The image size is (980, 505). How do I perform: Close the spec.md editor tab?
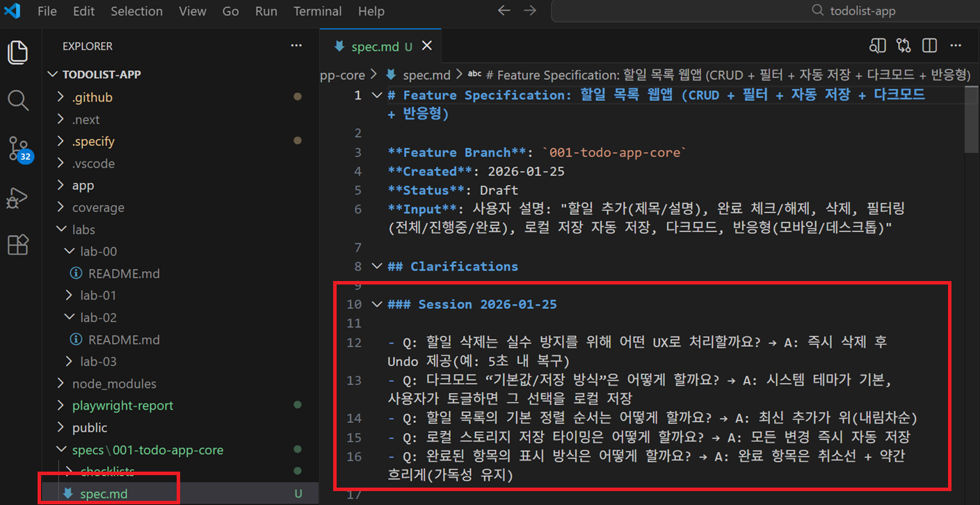click(427, 46)
